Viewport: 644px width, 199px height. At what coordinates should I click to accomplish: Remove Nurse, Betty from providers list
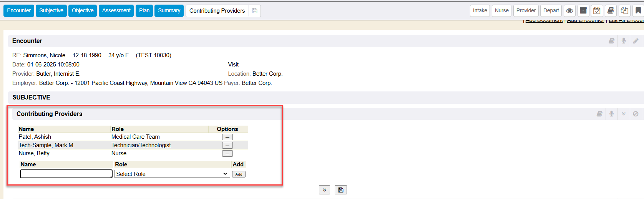pyautogui.click(x=227, y=154)
